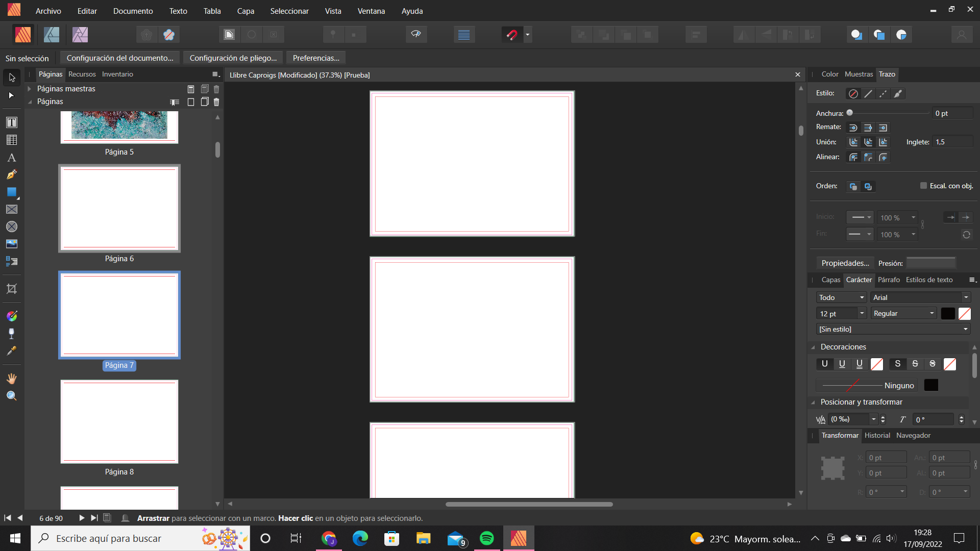Select the Artistic Text tool

click(12, 158)
